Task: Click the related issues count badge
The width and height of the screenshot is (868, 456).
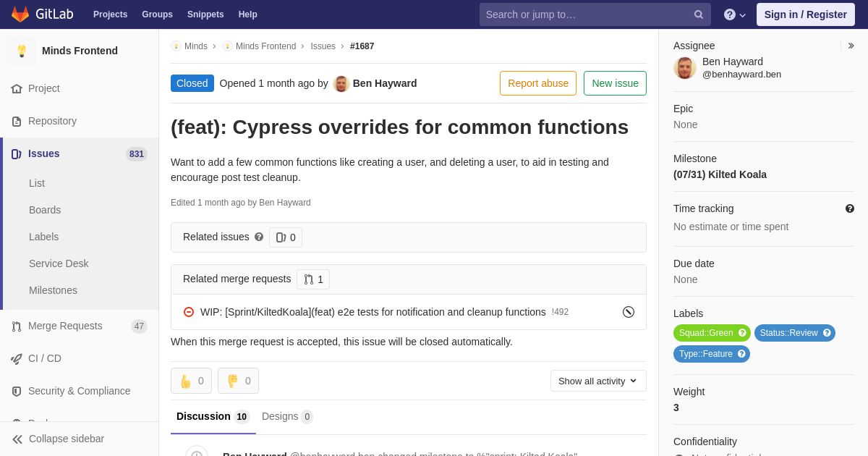Action: [286, 237]
